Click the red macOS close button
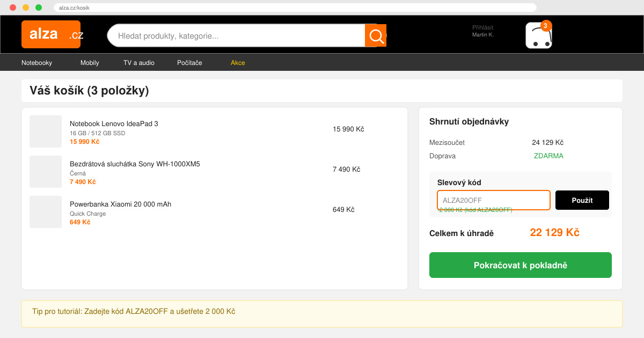Screen dimensions: 644x338 pyautogui.click(x=13, y=8)
